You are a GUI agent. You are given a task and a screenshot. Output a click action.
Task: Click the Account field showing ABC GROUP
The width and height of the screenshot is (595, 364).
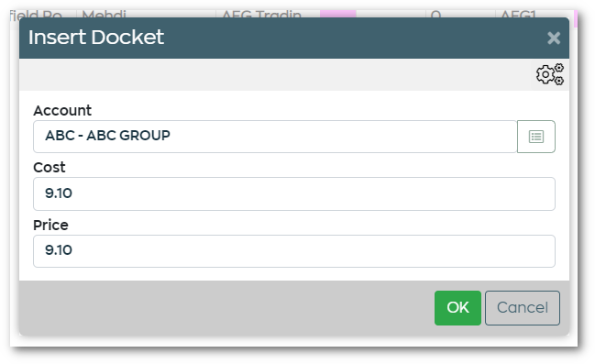click(275, 137)
